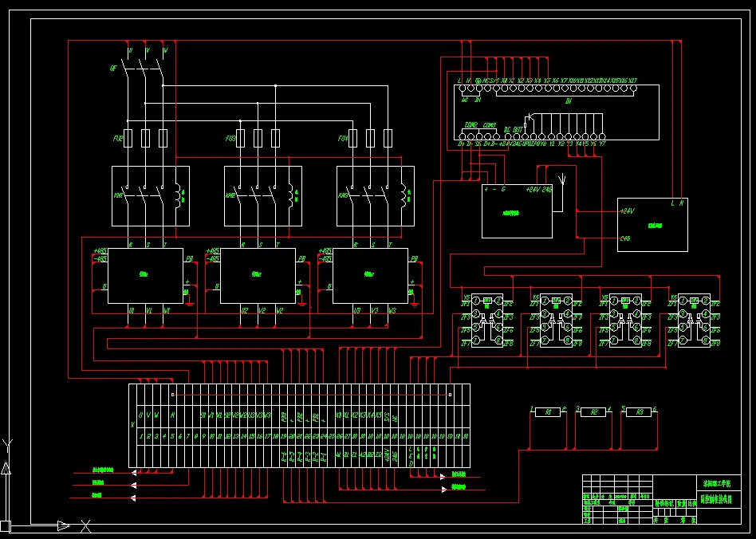
Task: Select the bottom arrowhead right of the terminal strip
Action: coord(443,490)
